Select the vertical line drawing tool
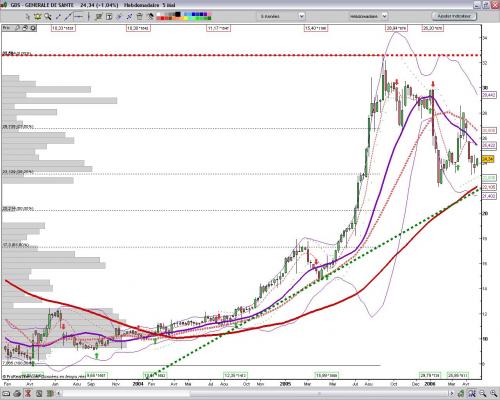500x400 pixels. [89, 16]
